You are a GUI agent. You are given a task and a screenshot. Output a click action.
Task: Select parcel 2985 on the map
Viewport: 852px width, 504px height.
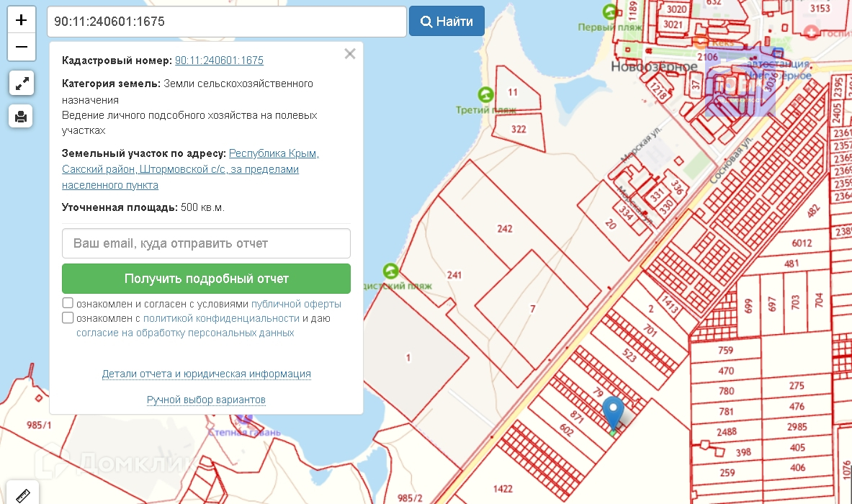pyautogui.click(x=797, y=427)
